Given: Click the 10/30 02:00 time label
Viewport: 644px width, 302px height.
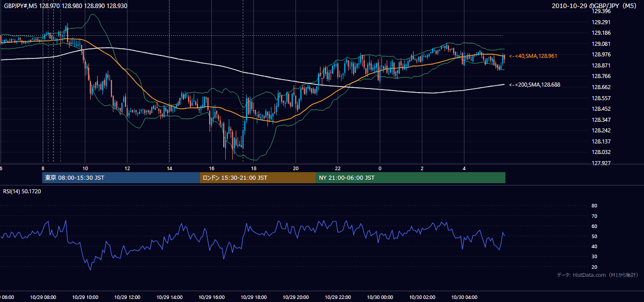Looking at the screenshot, I should (422, 297).
